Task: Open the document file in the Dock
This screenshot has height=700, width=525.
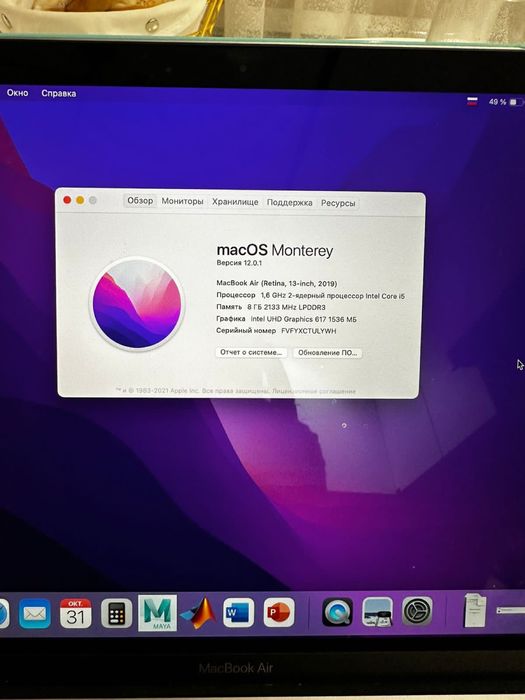Action: 475,610
